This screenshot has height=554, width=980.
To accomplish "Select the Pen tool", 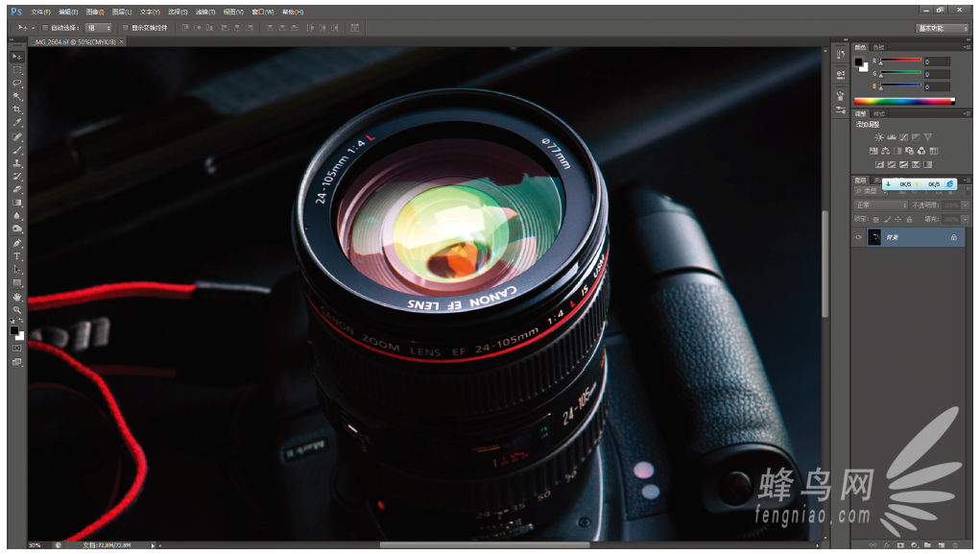I will point(17,243).
